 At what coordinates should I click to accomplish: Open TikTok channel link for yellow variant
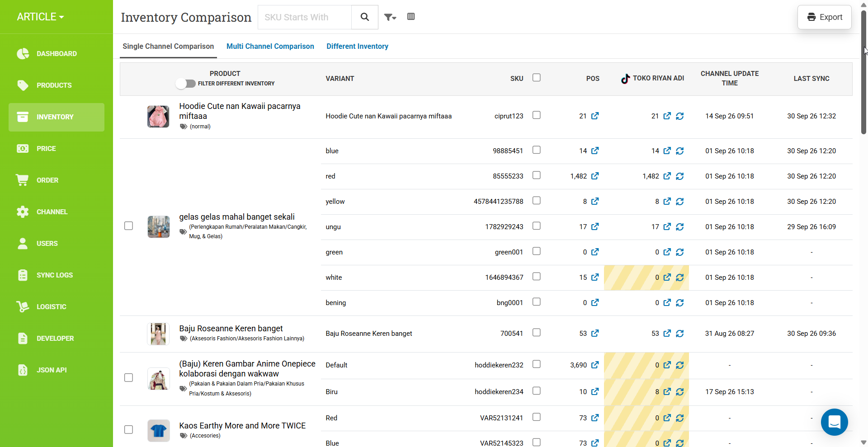667,201
